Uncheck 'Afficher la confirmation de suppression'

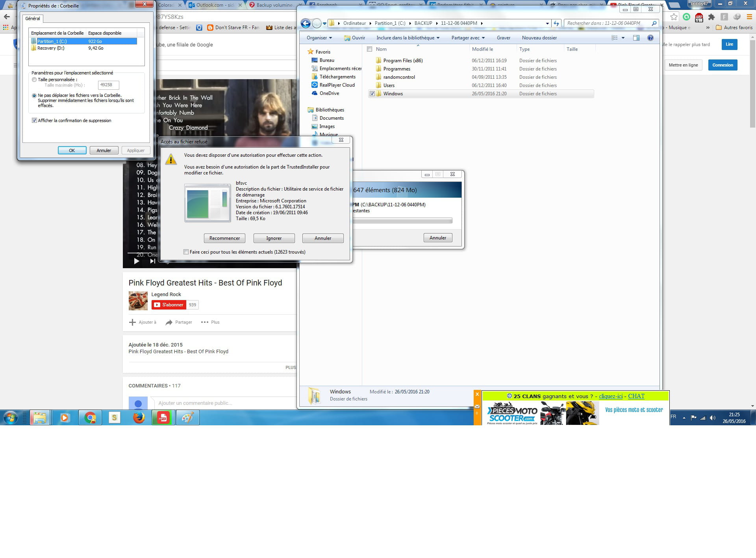click(34, 120)
